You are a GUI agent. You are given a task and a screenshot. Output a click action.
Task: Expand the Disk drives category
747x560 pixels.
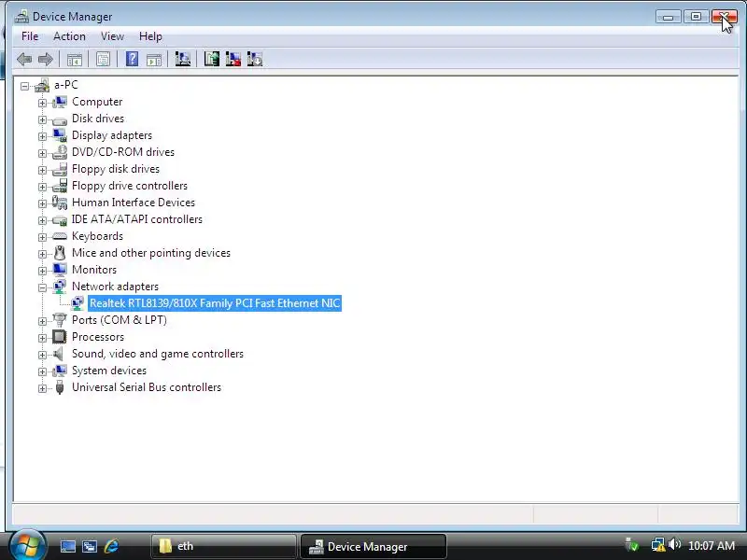click(x=42, y=119)
